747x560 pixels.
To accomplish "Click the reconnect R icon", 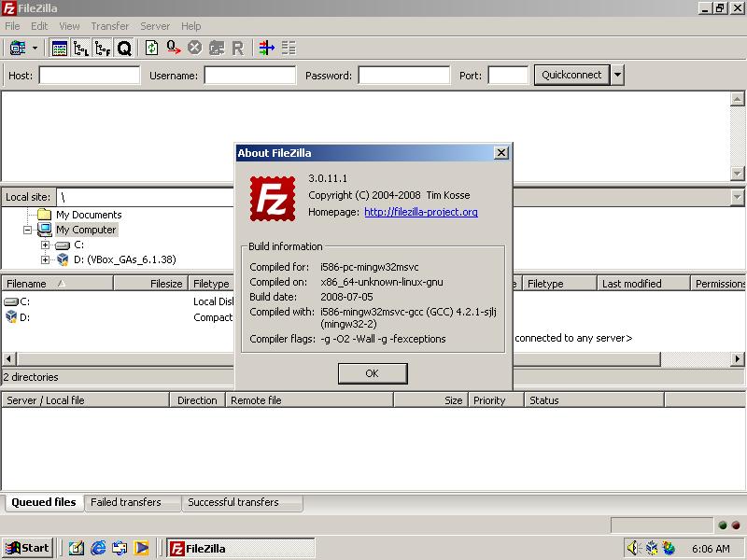I will point(237,49).
